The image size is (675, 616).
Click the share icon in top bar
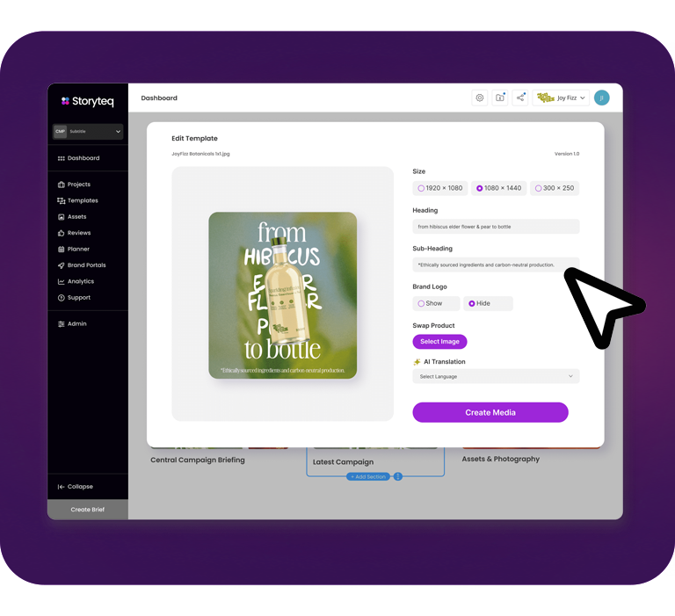coord(520,98)
